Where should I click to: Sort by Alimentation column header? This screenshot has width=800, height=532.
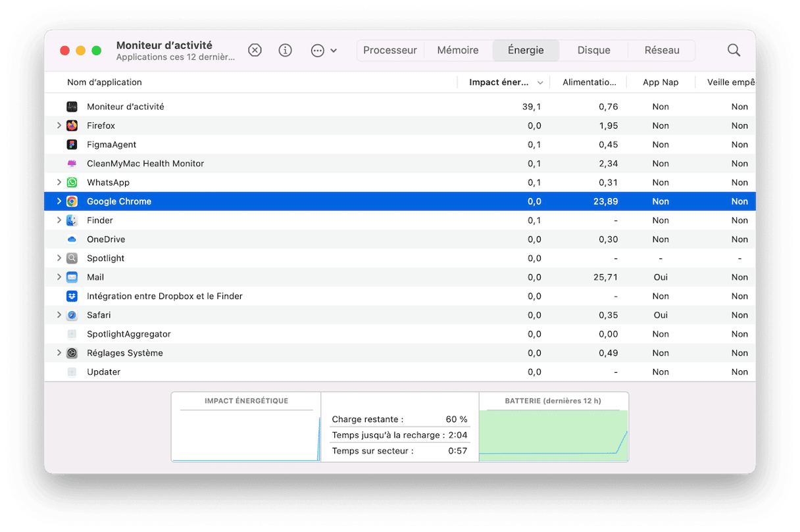point(589,82)
